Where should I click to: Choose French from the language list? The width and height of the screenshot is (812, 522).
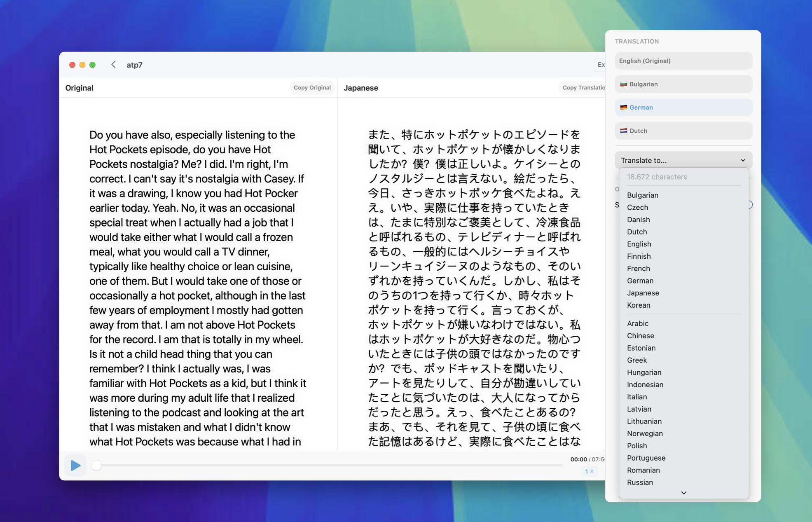pos(683,269)
